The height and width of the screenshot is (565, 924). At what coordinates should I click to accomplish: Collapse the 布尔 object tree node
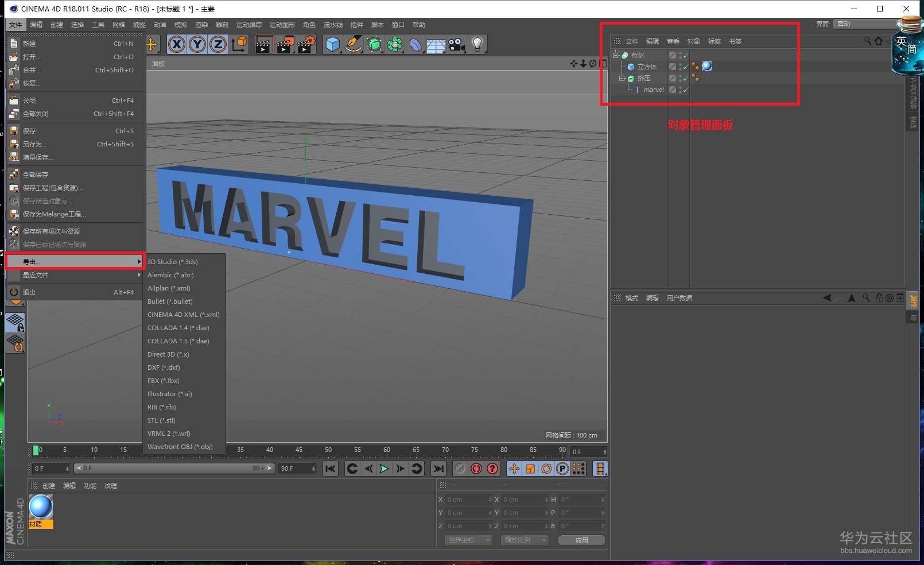tap(616, 55)
